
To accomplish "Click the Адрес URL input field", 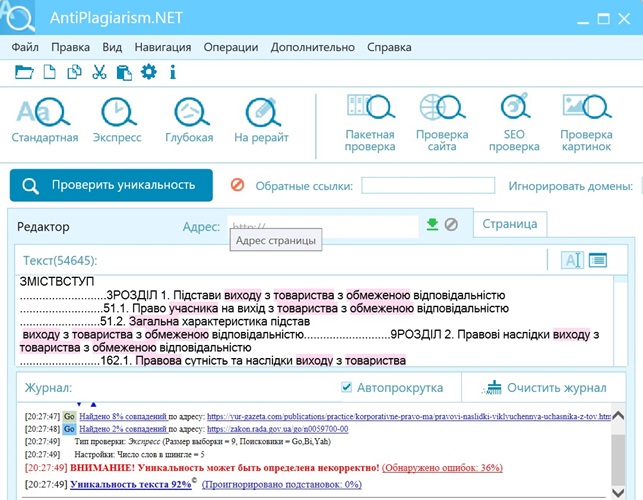I will point(323,226).
